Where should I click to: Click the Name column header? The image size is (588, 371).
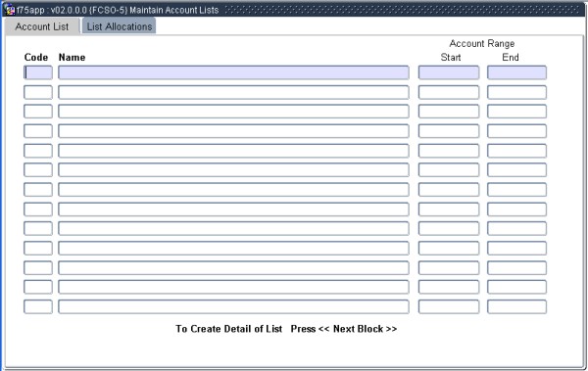click(x=72, y=58)
